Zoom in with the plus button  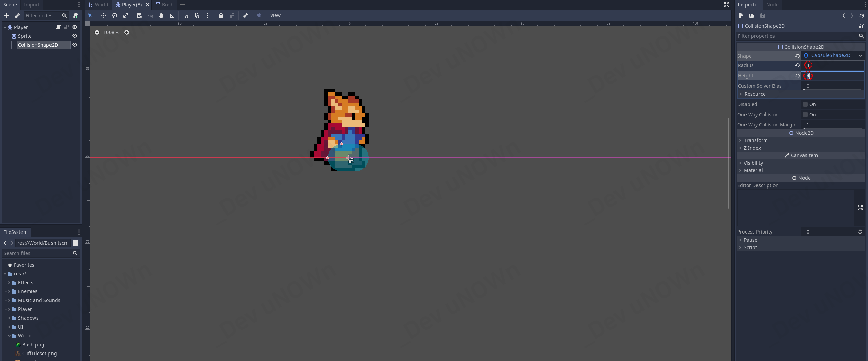[127, 32]
